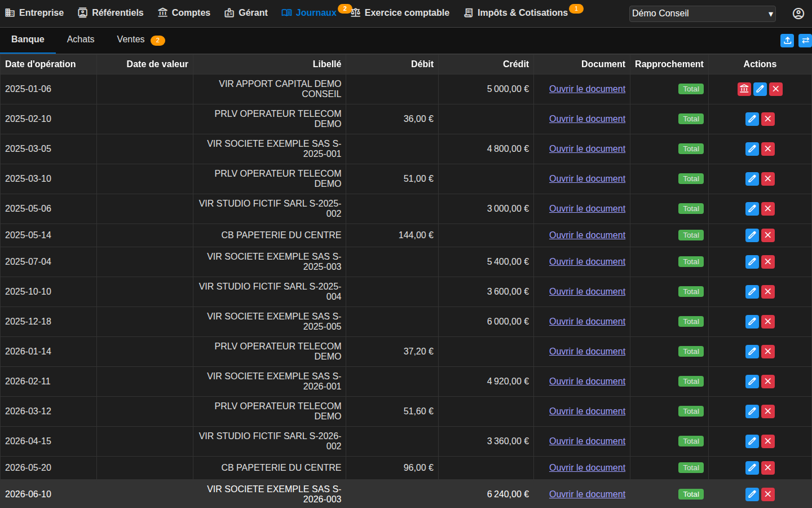Click the 5 400,00 € credit amount
Image resolution: width=812 pixels, height=508 pixels.
click(x=508, y=262)
